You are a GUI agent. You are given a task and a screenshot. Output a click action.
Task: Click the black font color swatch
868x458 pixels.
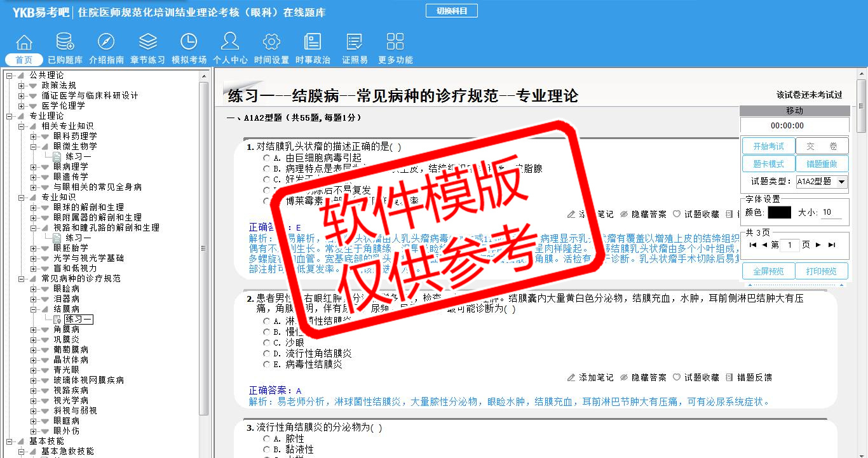pos(779,213)
